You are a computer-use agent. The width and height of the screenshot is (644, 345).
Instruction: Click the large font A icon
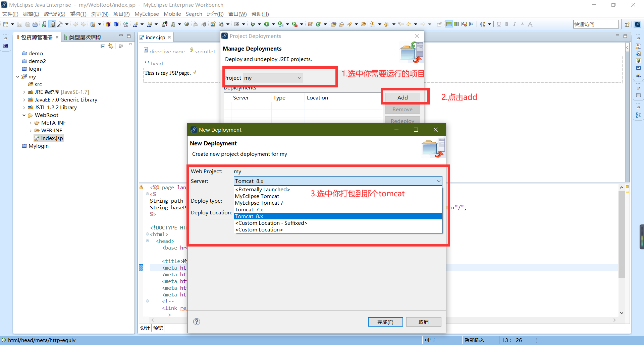point(530,24)
